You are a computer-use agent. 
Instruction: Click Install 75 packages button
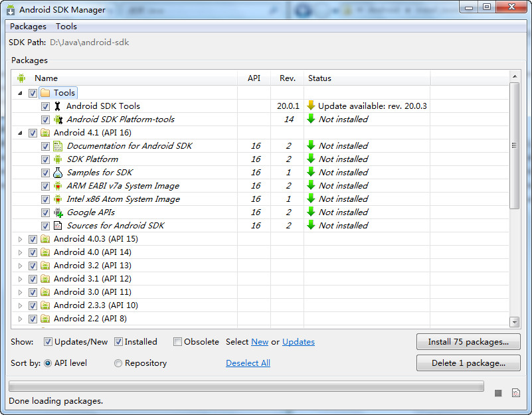(468, 342)
